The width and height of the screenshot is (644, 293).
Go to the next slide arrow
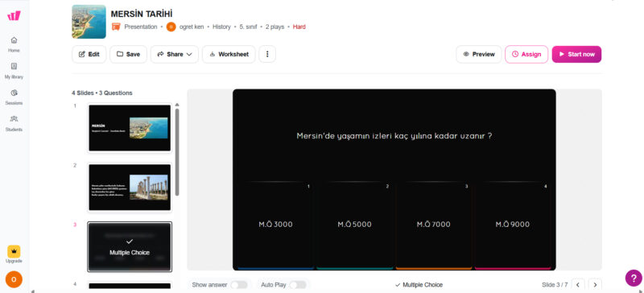pos(595,285)
